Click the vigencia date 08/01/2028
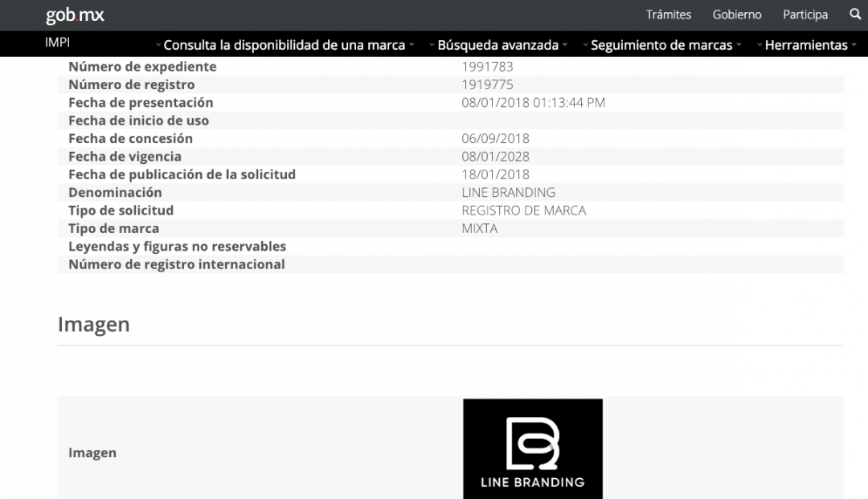This screenshot has width=868, height=499. tap(495, 157)
